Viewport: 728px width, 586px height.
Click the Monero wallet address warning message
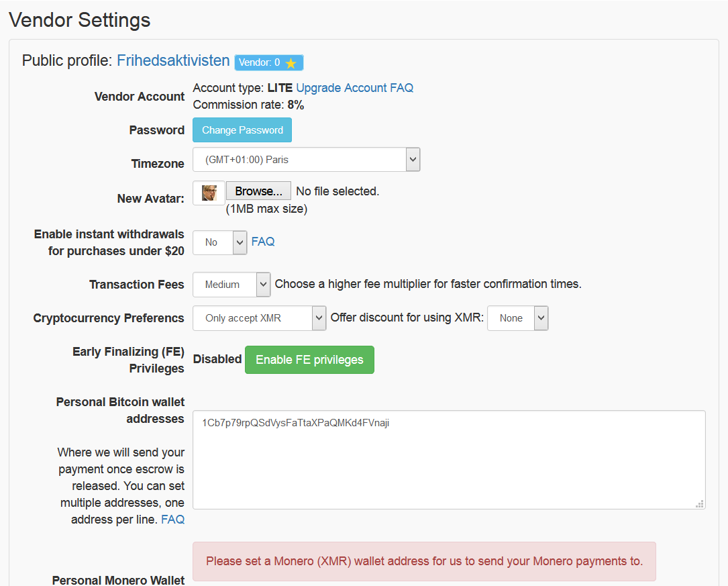pyautogui.click(x=424, y=561)
